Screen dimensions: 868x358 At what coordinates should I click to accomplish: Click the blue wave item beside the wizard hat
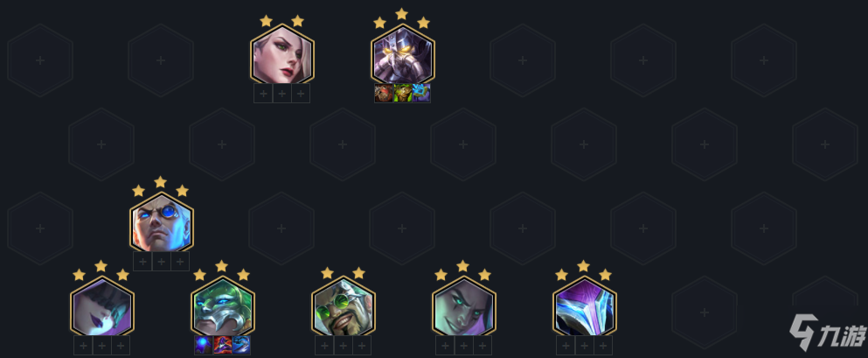click(240, 345)
